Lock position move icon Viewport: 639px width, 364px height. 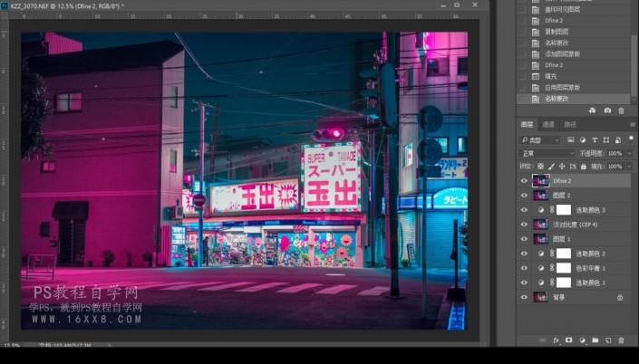tap(562, 167)
